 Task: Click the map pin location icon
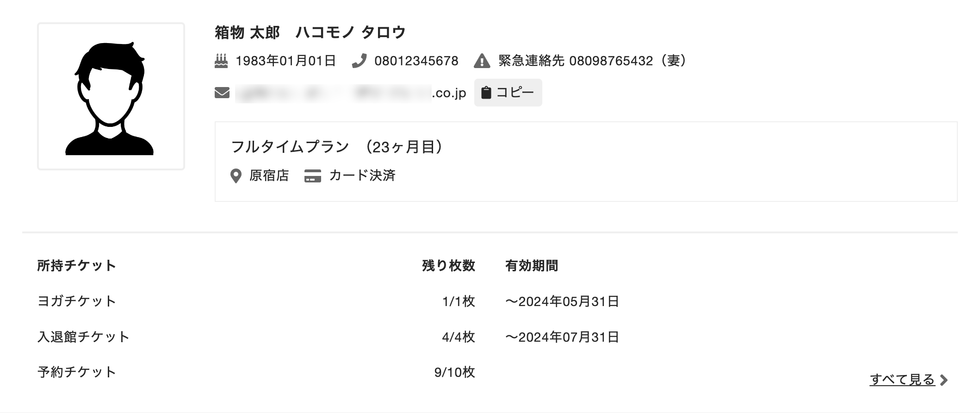tap(236, 176)
